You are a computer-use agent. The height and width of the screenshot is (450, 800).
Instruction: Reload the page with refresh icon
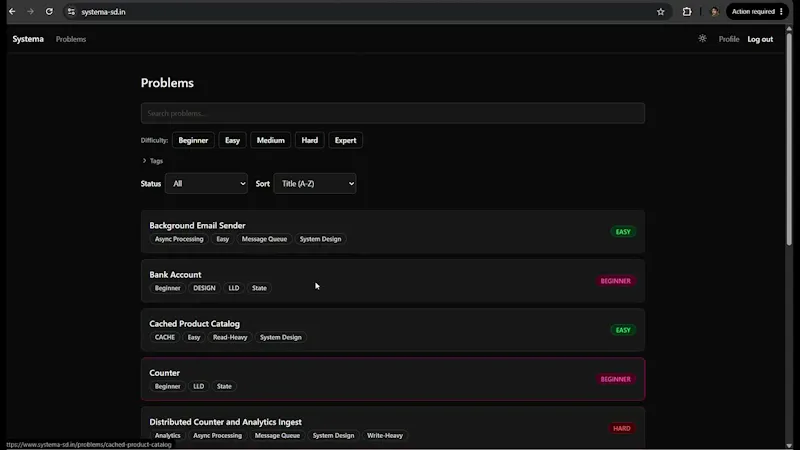click(x=49, y=11)
